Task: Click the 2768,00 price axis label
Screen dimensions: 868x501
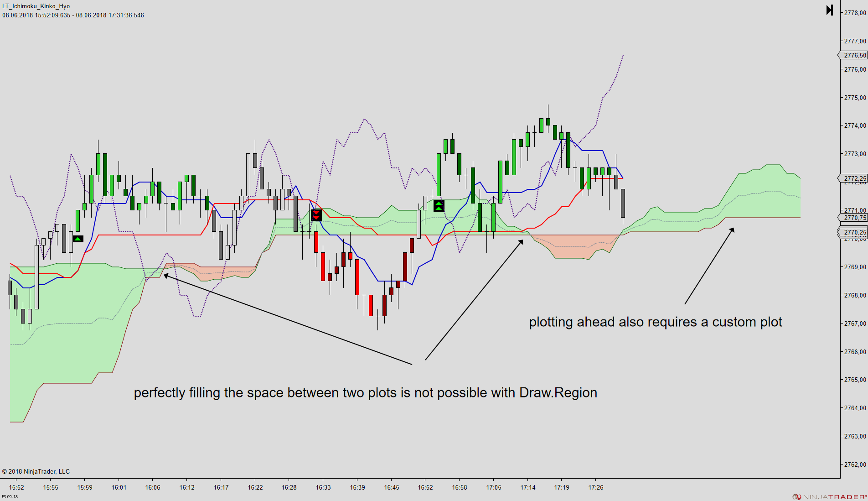Action: (855, 295)
